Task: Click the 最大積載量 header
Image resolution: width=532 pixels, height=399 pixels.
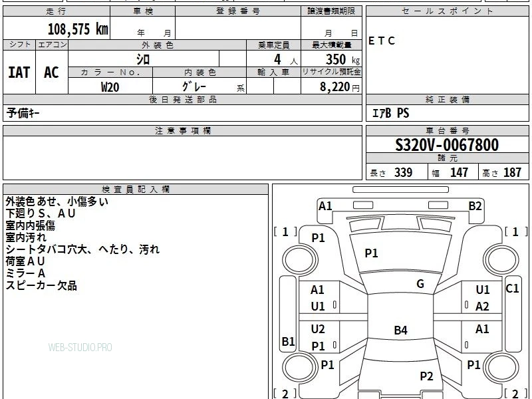Action: tap(331, 45)
